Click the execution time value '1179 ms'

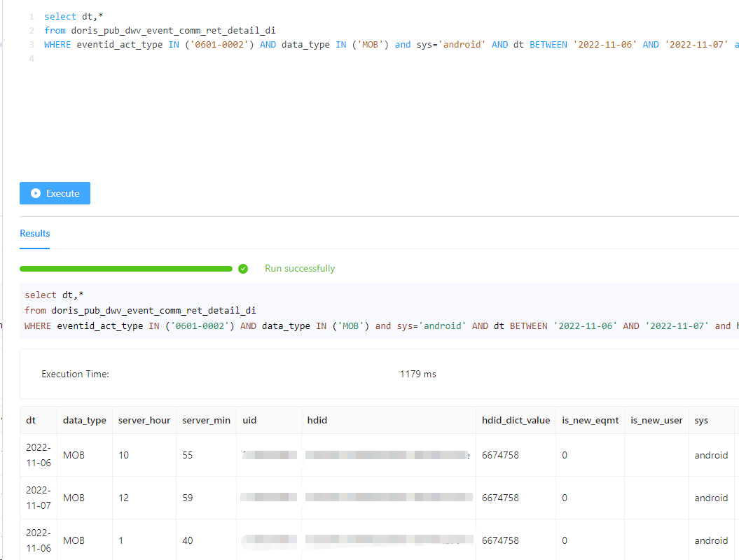(417, 374)
